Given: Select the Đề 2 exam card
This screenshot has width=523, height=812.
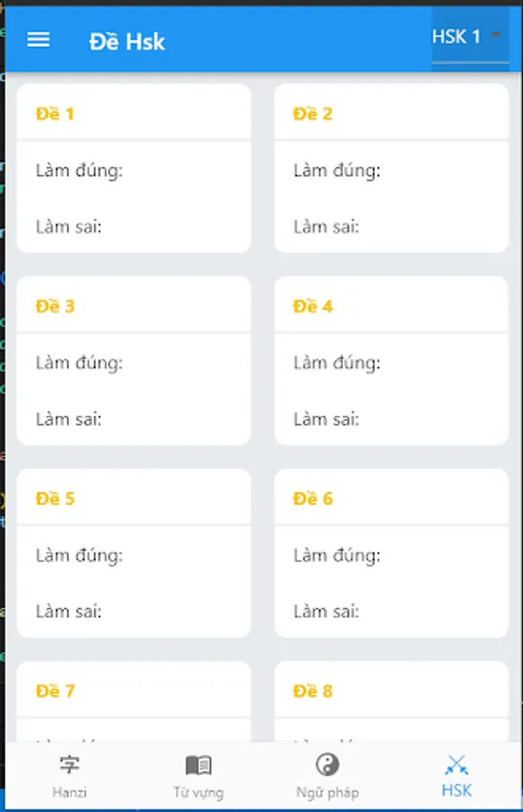Looking at the screenshot, I should pos(390,167).
